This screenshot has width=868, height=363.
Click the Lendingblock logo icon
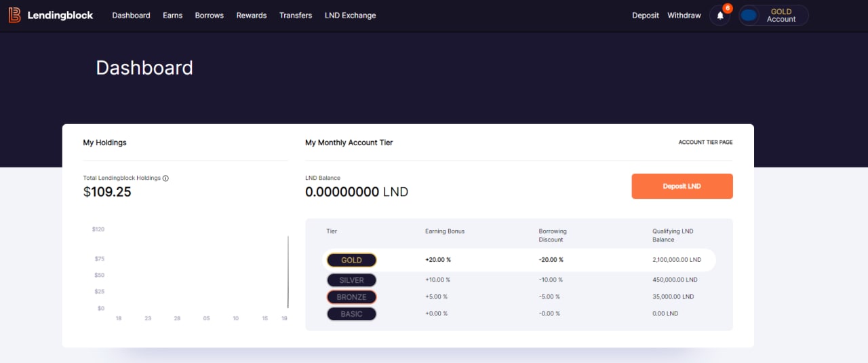coord(15,15)
